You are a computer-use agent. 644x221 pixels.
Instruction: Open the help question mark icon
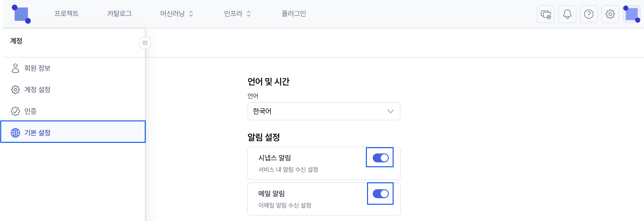(x=589, y=14)
